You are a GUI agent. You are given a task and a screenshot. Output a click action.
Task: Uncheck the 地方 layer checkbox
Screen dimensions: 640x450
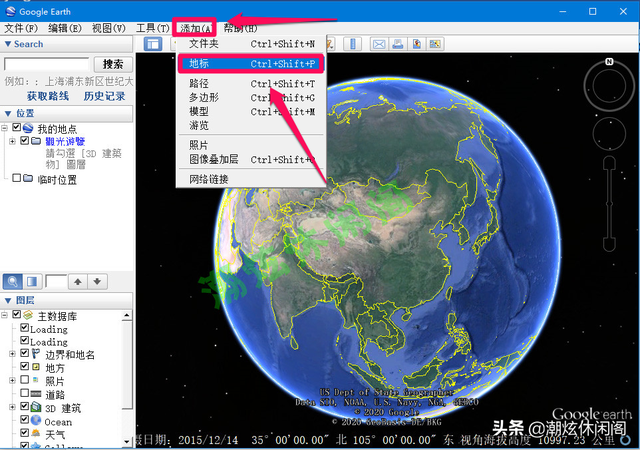(24, 366)
